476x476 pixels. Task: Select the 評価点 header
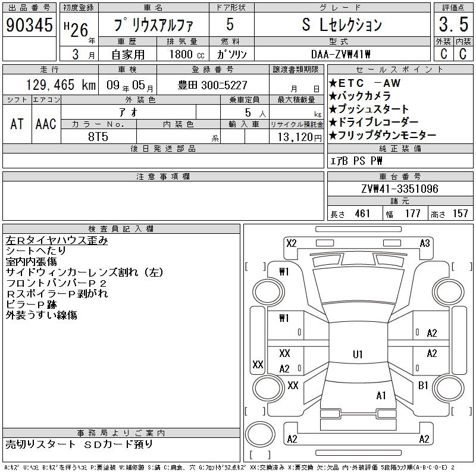point(453,8)
